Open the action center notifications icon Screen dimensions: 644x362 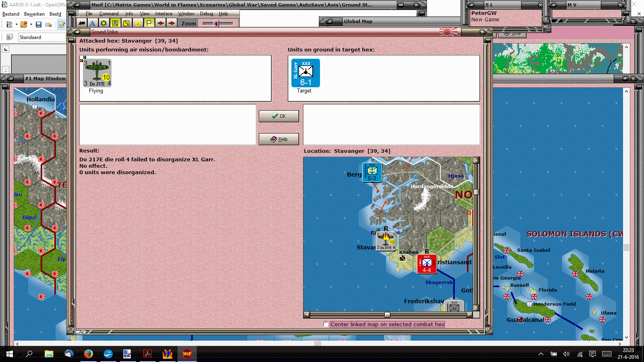point(592,354)
